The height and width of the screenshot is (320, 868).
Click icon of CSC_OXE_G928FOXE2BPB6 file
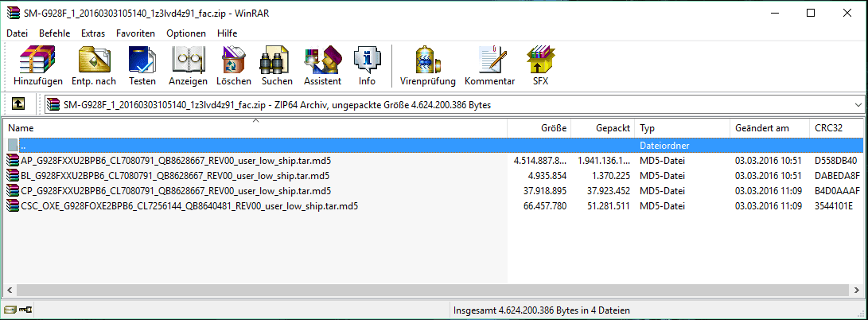[x=13, y=206]
